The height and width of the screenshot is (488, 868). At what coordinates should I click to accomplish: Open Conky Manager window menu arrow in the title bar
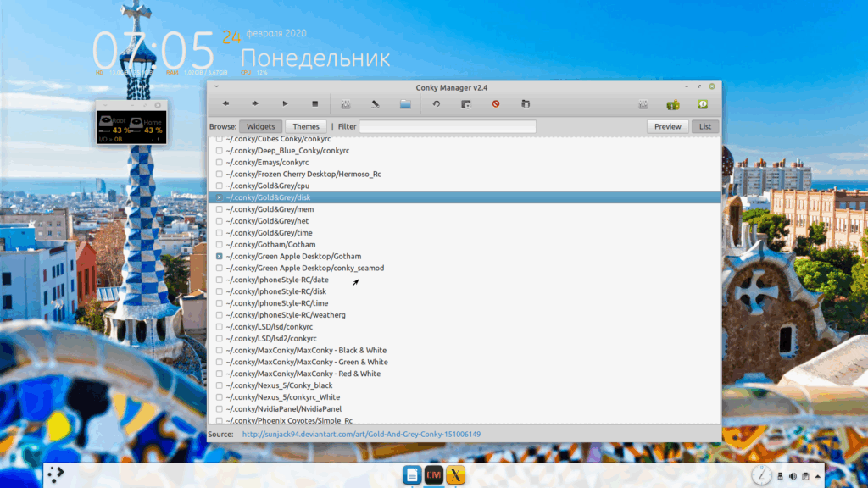coord(216,87)
